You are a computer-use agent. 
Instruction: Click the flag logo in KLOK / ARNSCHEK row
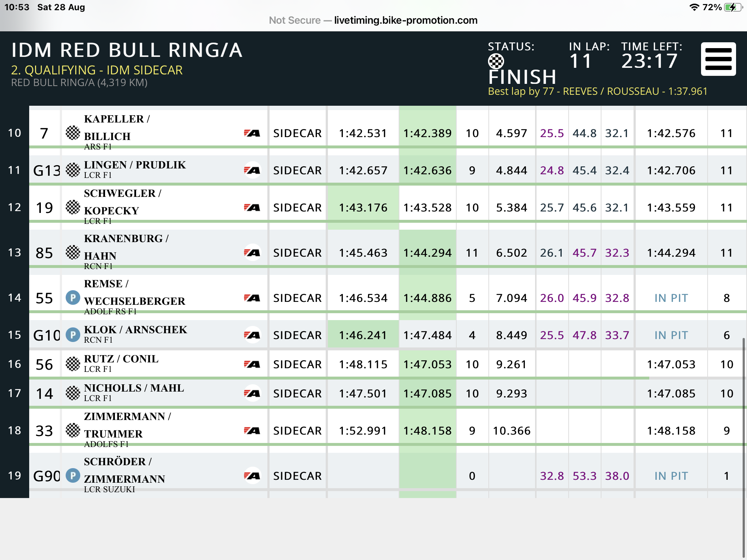pos(252,335)
